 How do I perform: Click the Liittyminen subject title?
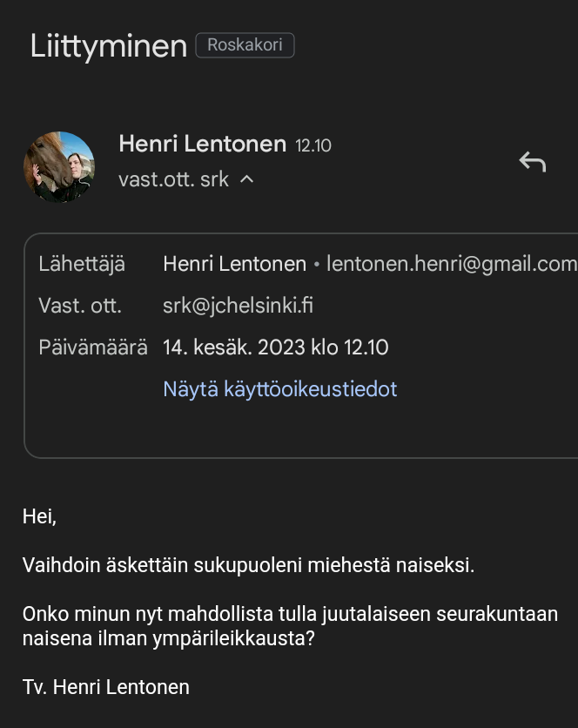(109, 46)
